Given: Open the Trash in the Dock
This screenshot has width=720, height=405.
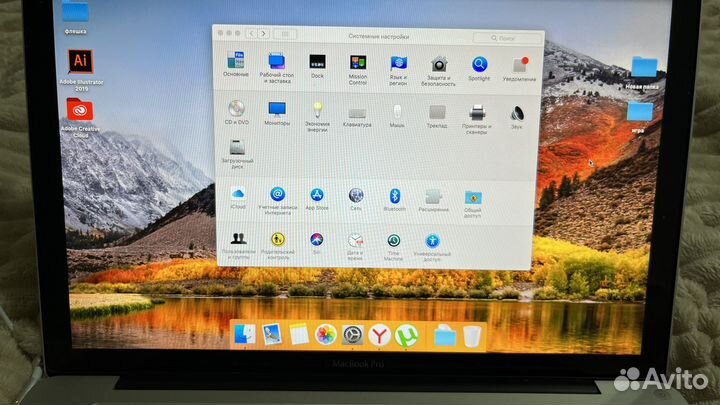Looking at the screenshot, I should pyautogui.click(x=472, y=336).
